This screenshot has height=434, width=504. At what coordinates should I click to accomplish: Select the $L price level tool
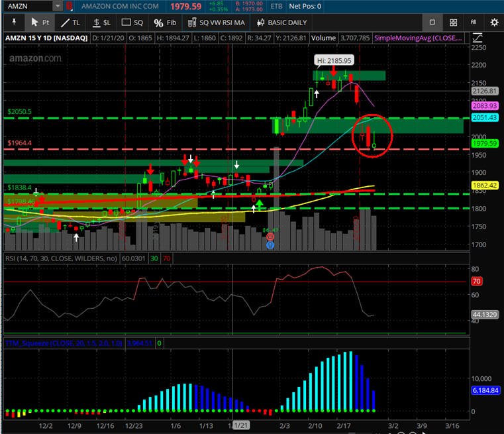[101, 23]
